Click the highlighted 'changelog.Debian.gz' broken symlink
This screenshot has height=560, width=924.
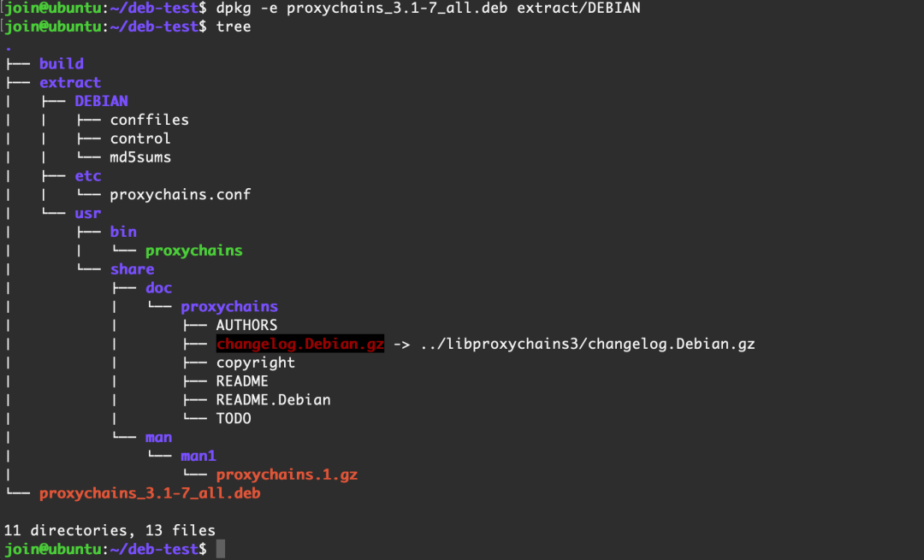[300, 344]
